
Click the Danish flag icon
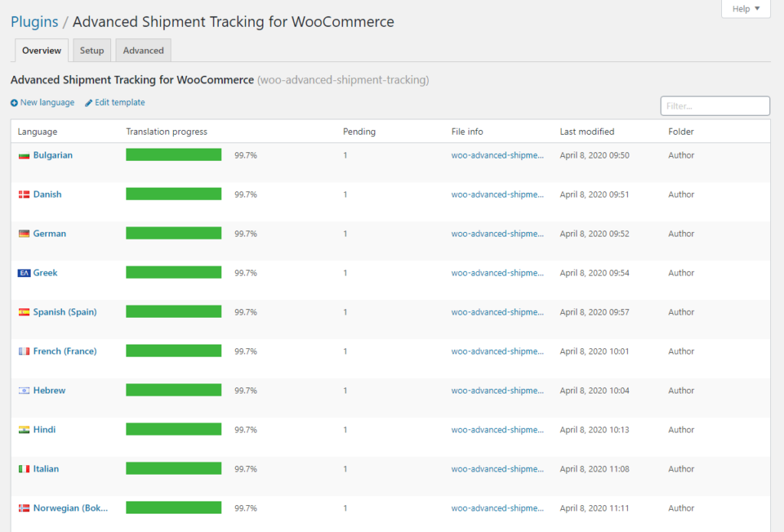tap(24, 194)
